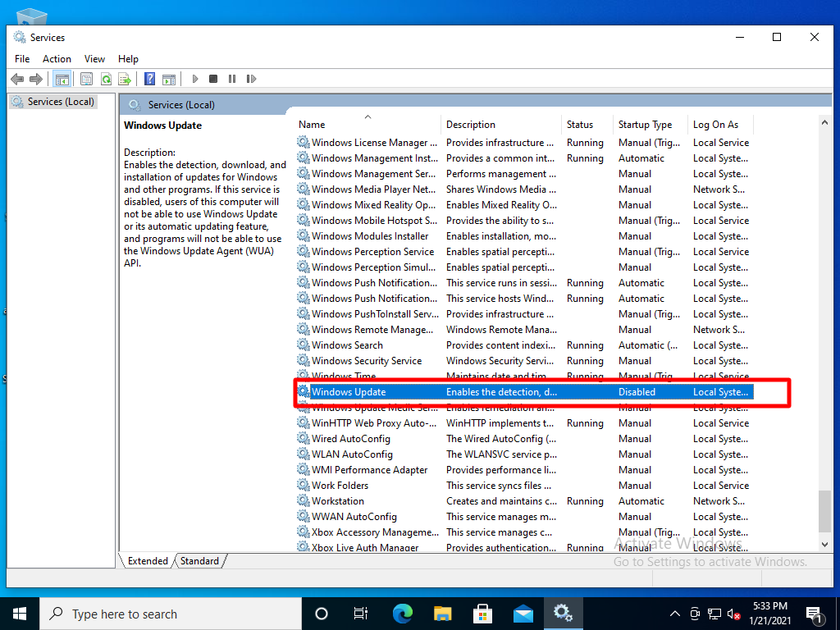Select Services (Local) tree node
Screen dimensions: 840x630
click(53, 102)
